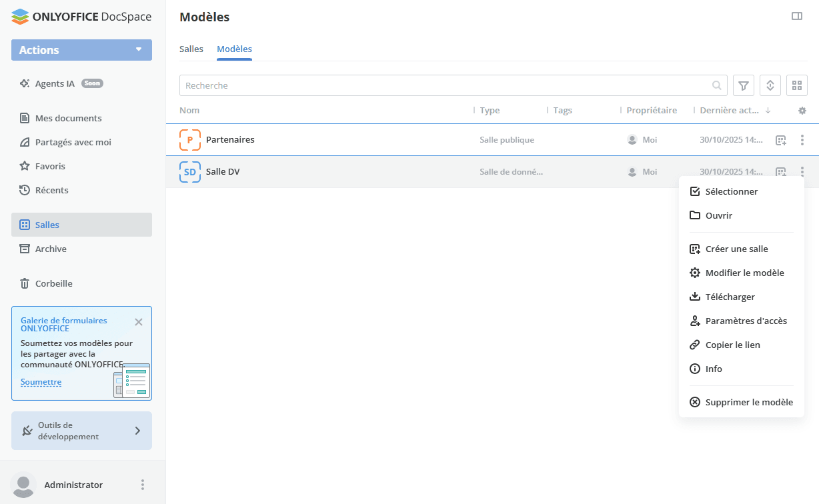819x504 pixels.
Task: Click the sort order icon
Action: pos(770,85)
